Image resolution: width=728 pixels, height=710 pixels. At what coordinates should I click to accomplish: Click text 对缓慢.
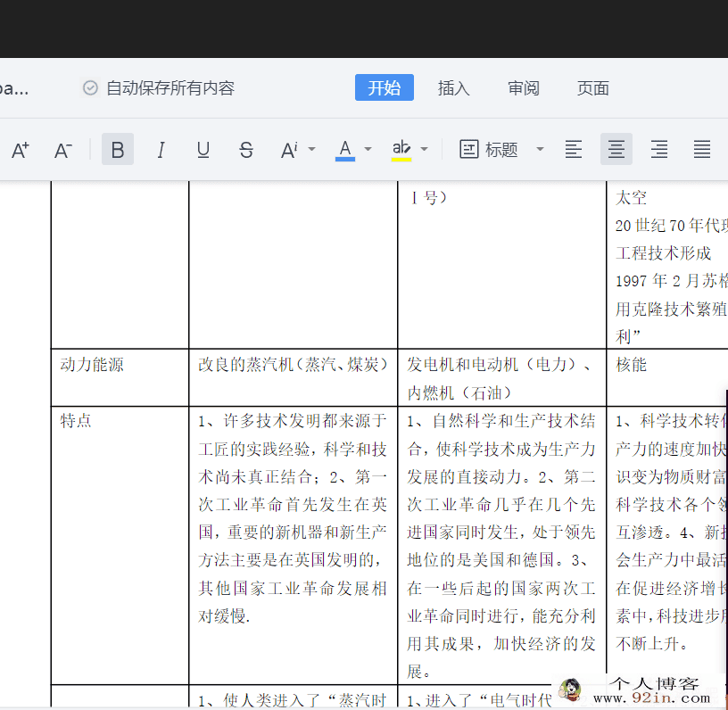pyautogui.click(x=224, y=616)
